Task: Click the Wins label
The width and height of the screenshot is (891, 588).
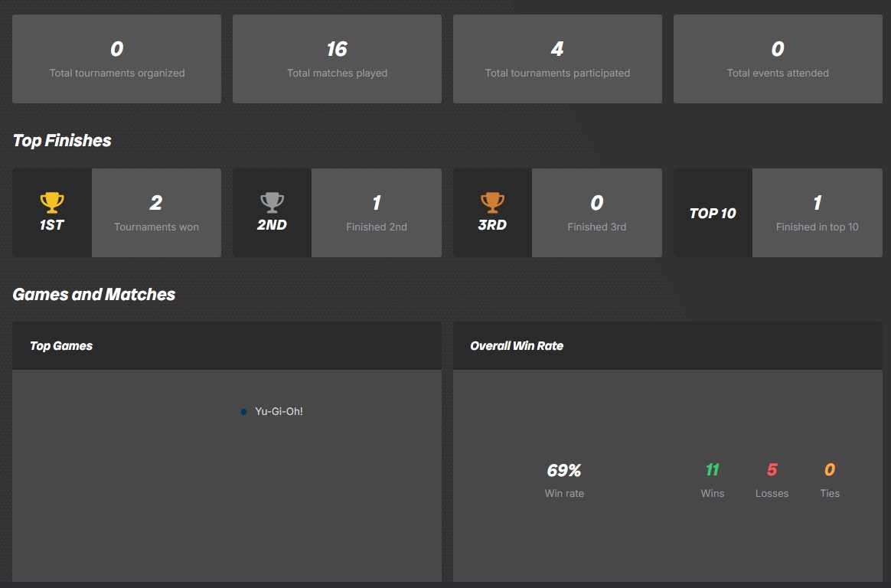Action: 713,493
